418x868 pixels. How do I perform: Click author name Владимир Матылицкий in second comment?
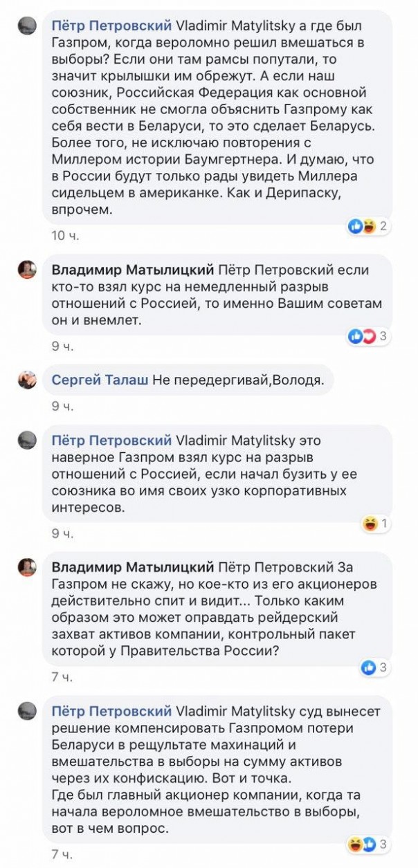[134, 269]
